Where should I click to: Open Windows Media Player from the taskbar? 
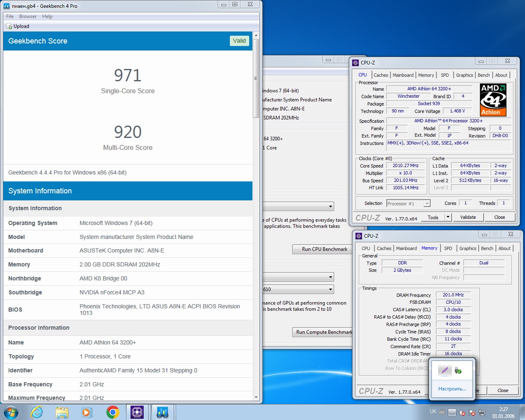coord(87,412)
